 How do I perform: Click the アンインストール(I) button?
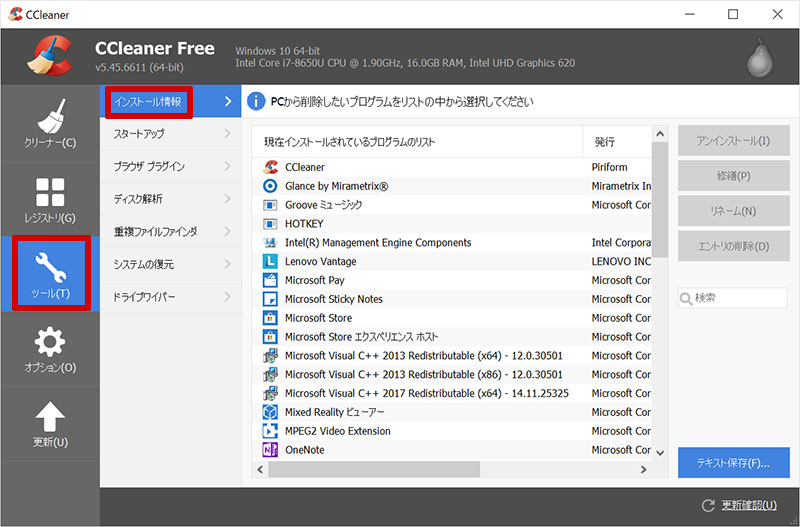[x=734, y=141]
